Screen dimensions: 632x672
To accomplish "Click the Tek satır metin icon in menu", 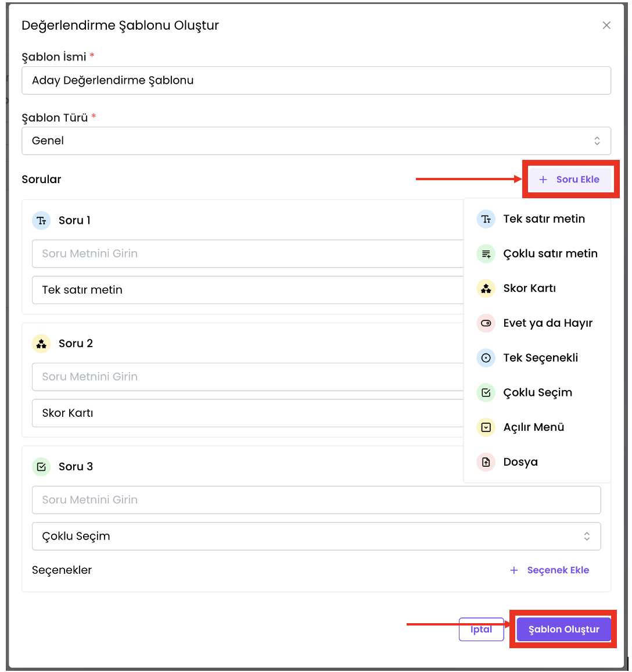I will (486, 219).
